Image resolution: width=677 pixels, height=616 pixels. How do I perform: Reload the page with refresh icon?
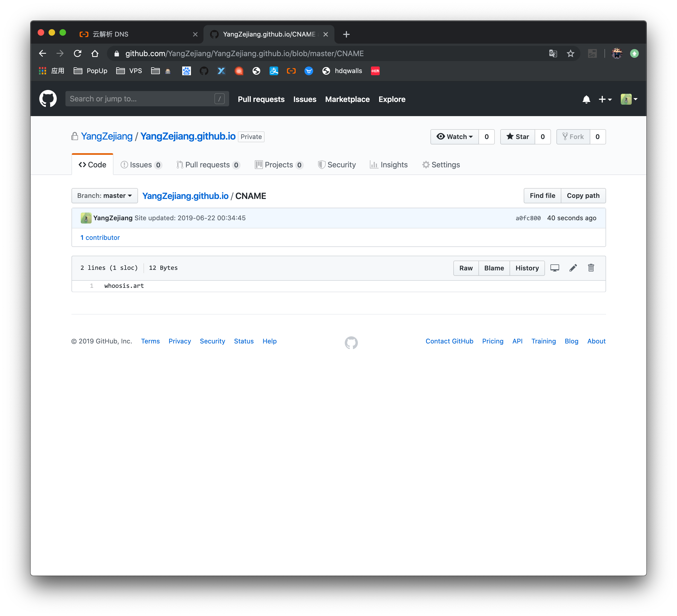(77, 53)
